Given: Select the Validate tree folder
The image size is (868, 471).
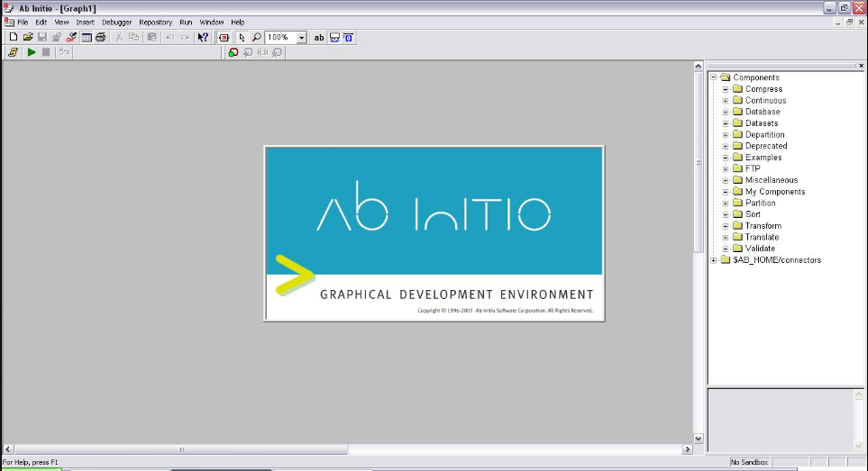Looking at the screenshot, I should tap(760, 249).
